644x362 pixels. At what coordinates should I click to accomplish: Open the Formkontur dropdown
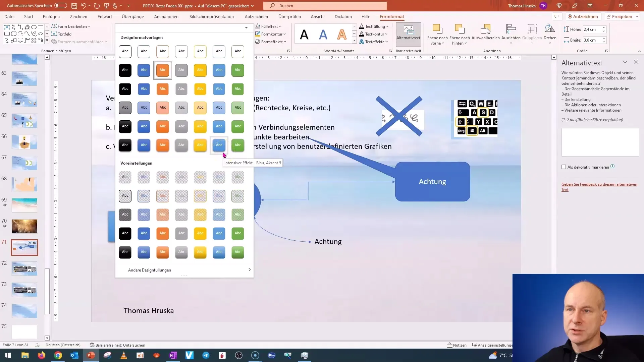click(271, 34)
